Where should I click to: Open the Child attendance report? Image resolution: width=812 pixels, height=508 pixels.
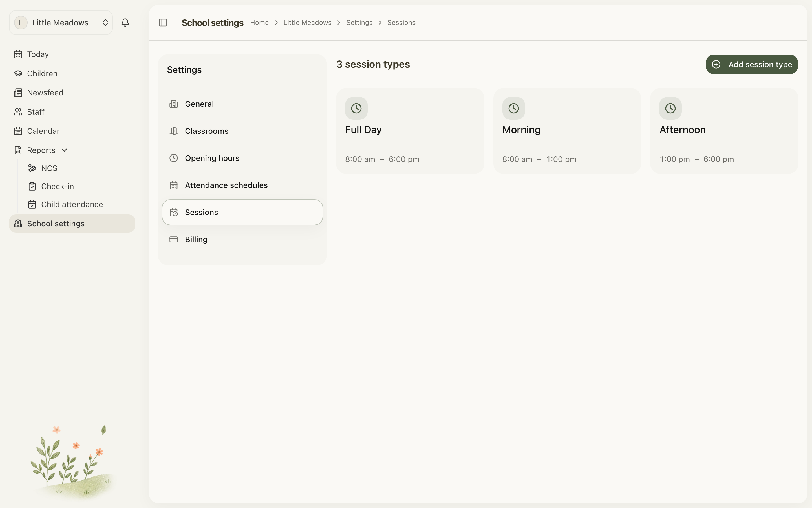tap(79, 204)
